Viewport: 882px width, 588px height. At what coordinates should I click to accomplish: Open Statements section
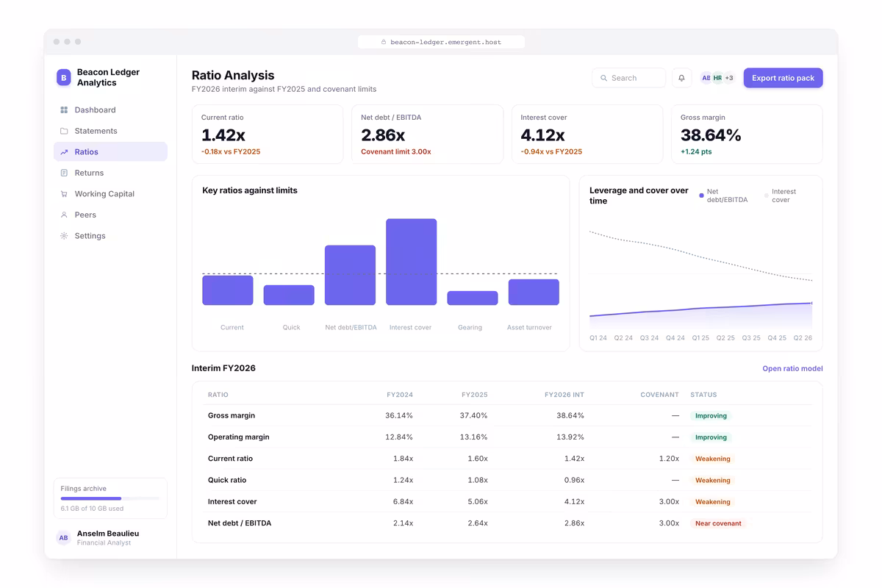(110, 131)
